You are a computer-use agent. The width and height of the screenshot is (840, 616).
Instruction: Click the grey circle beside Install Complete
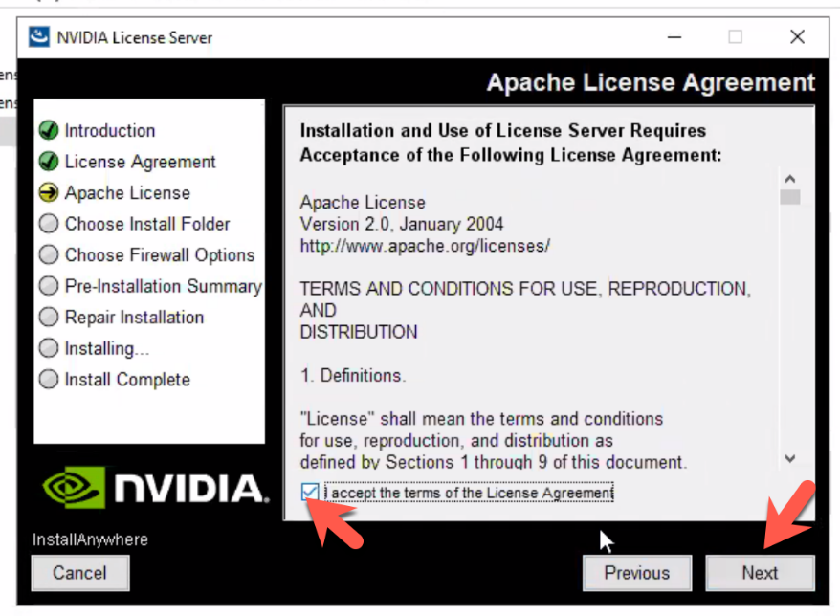tap(49, 379)
